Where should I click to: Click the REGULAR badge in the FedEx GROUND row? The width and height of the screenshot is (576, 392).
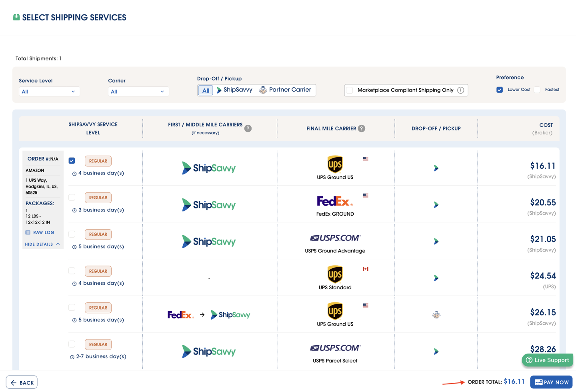pos(98,198)
